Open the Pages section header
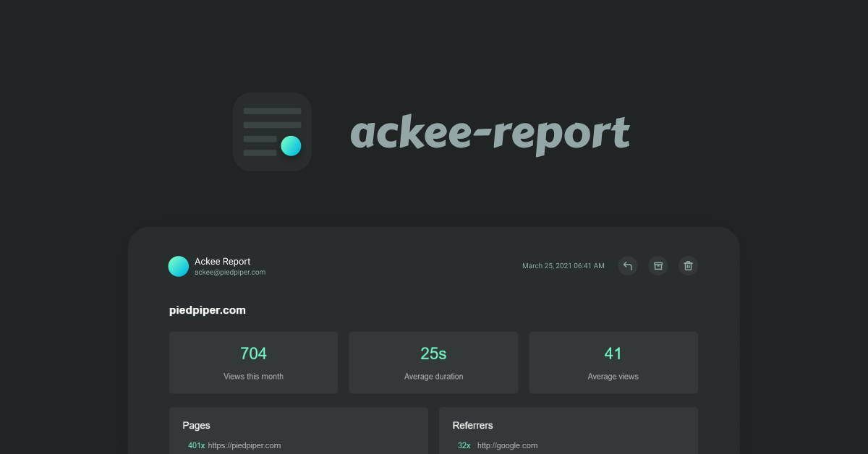The image size is (868, 454). pyautogui.click(x=196, y=425)
